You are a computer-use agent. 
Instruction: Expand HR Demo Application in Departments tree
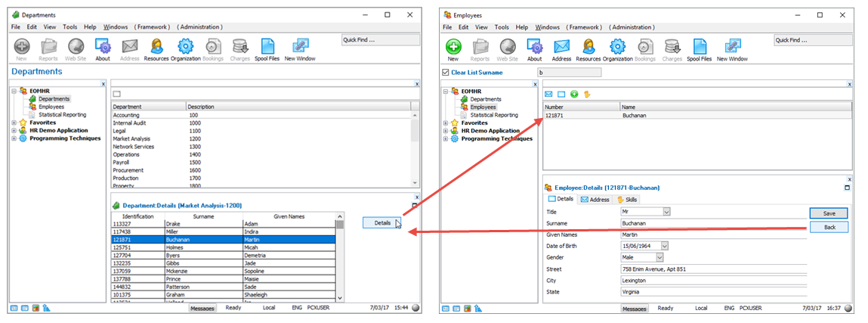pyautogui.click(x=14, y=131)
